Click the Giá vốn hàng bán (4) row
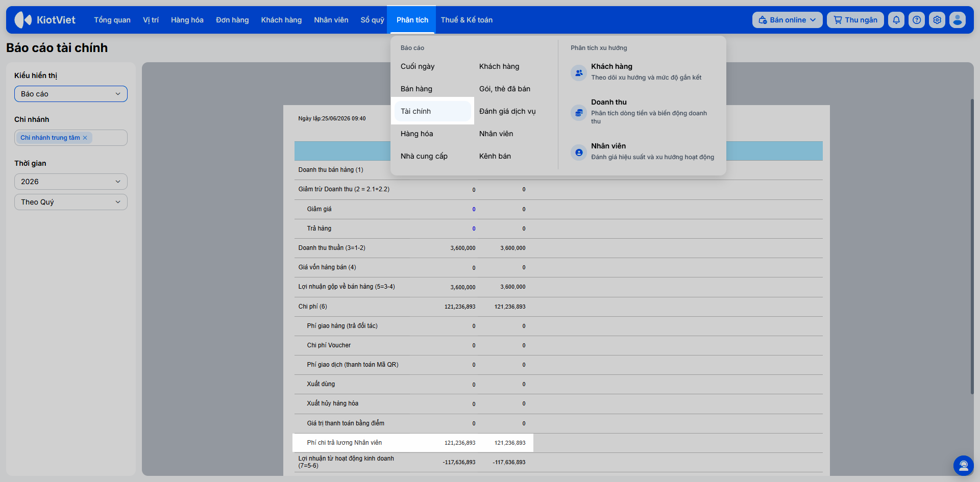Viewport: 980px width, 482px height. (x=558, y=267)
